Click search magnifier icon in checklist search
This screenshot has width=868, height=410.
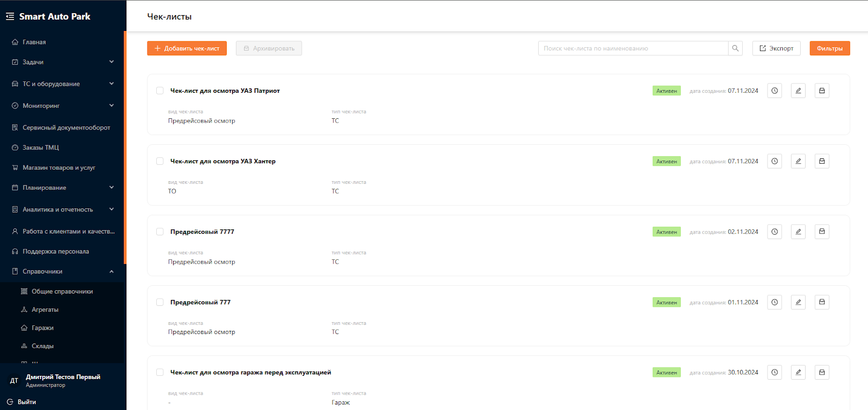[735, 48]
